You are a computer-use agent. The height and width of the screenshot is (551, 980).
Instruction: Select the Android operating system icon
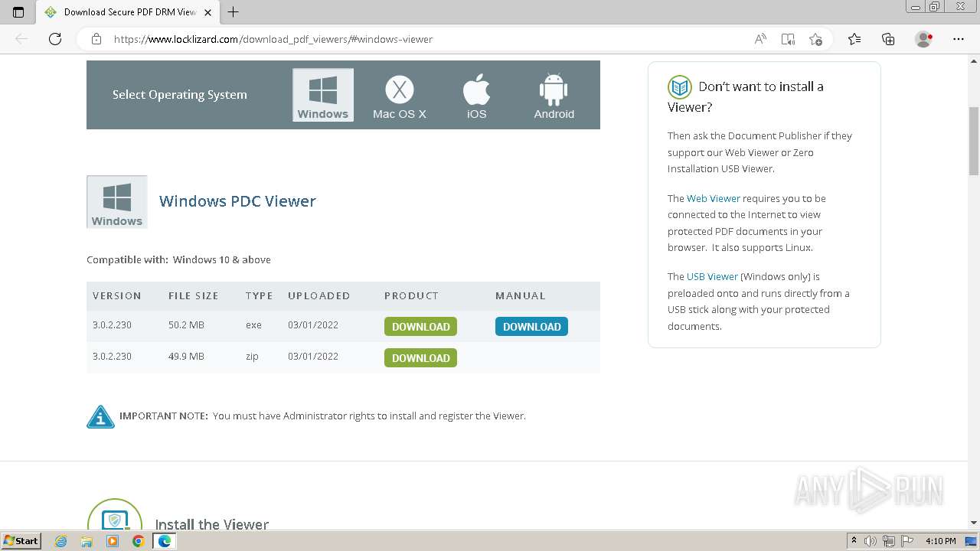pyautogui.click(x=554, y=96)
